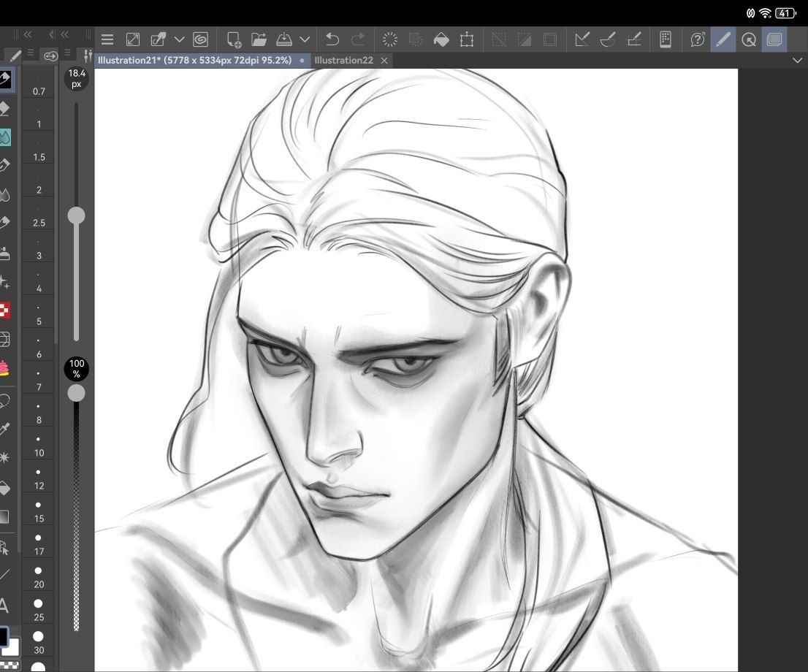This screenshot has height=672, width=808.
Task: Expand the canvas tab list chevron
Action: [x=797, y=61]
